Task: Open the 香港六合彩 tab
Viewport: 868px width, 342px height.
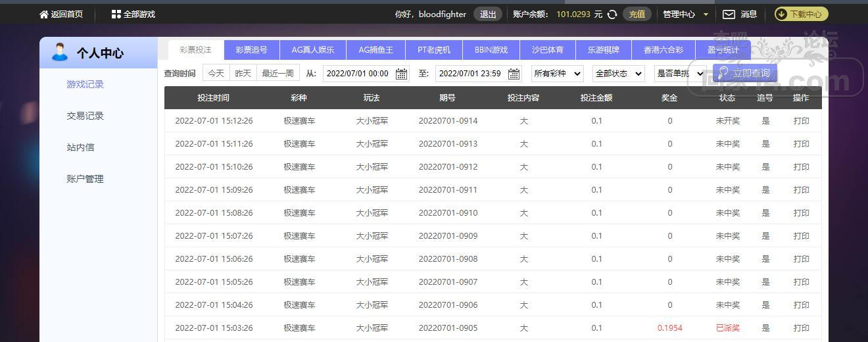Action: 663,50
